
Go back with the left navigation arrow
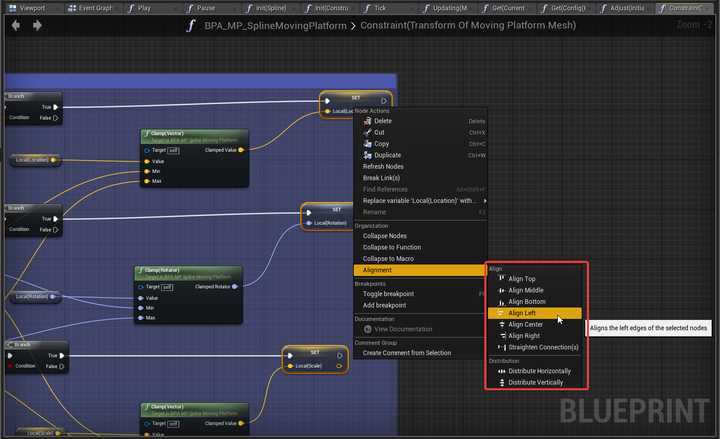pos(16,25)
